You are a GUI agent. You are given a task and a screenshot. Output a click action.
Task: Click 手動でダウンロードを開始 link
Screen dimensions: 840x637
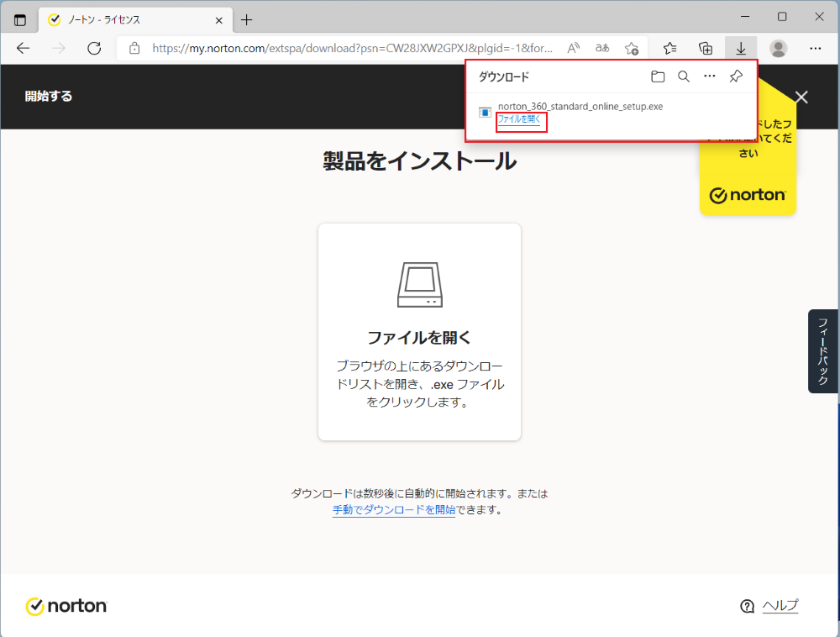(394, 509)
